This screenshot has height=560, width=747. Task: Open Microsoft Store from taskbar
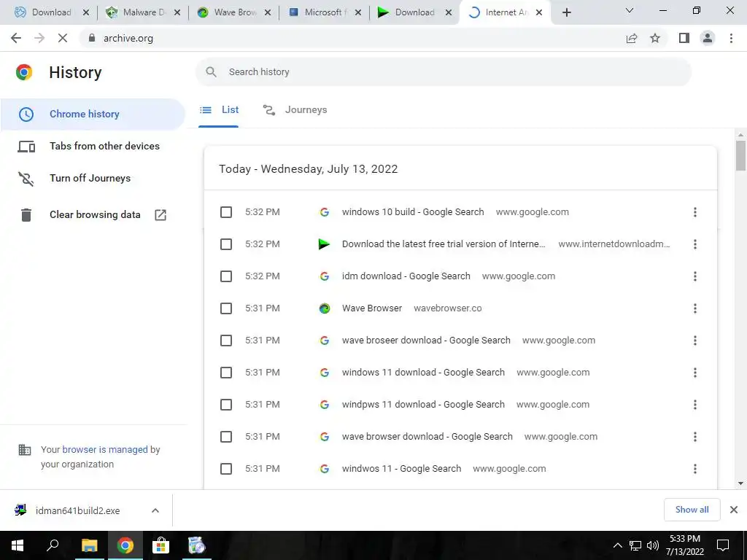160,545
